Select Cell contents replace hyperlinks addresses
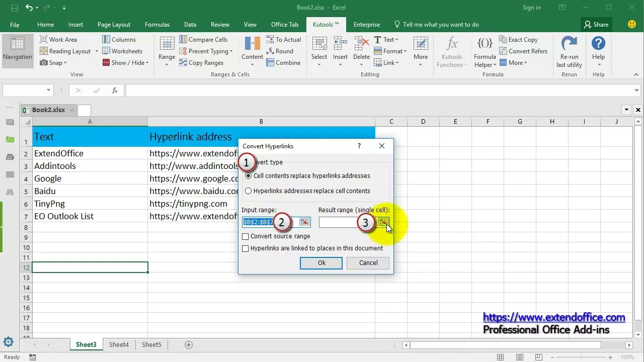The width and height of the screenshot is (644, 362). coord(308,176)
